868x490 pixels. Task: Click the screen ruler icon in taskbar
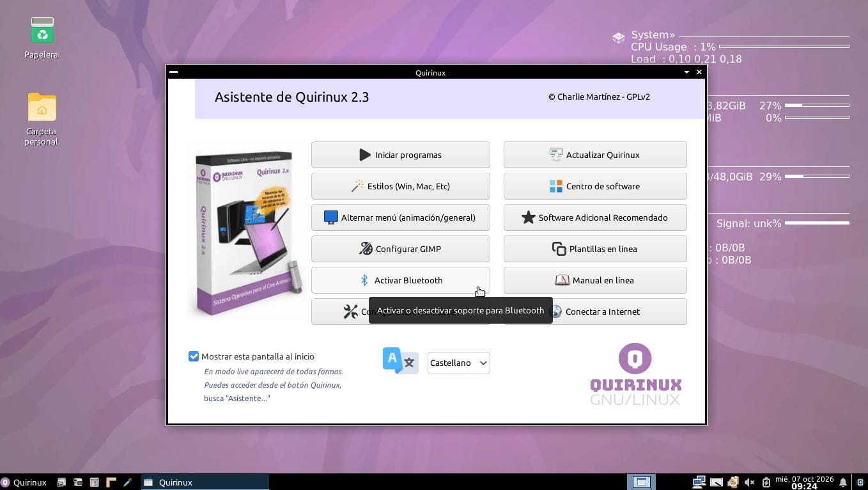[x=111, y=482]
